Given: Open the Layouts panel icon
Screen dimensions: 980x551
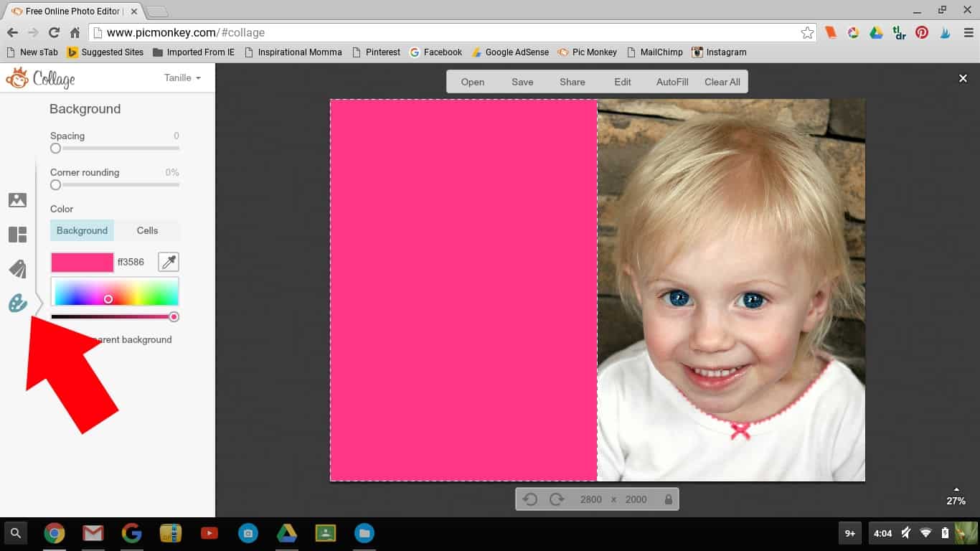Looking at the screenshot, I should click(17, 235).
